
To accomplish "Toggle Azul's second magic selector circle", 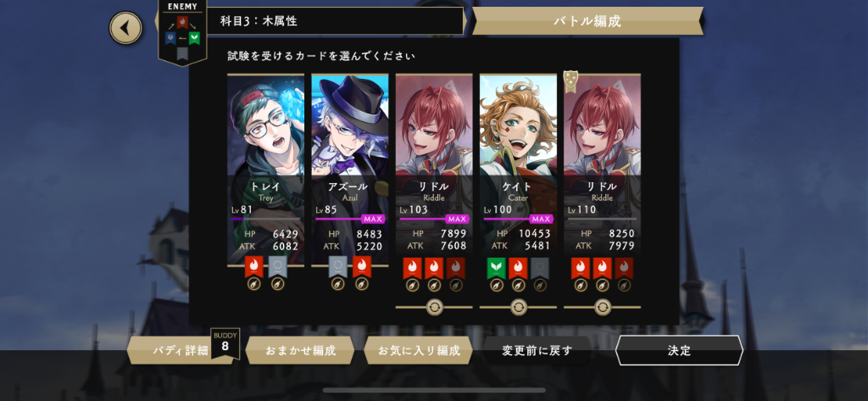I will click(362, 285).
